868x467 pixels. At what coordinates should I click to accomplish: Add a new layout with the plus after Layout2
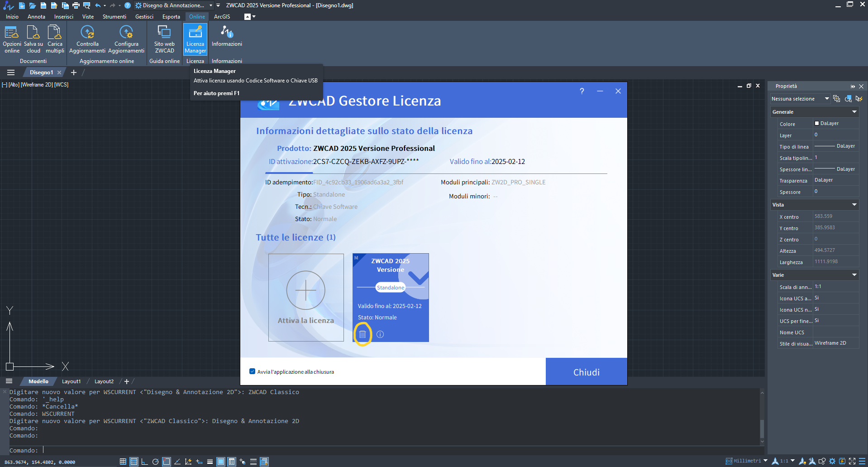point(127,381)
